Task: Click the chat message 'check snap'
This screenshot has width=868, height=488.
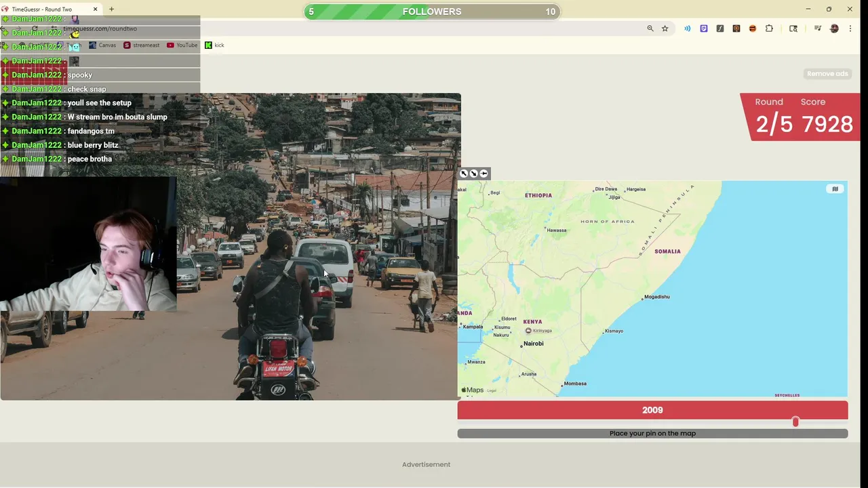Action: (x=87, y=89)
